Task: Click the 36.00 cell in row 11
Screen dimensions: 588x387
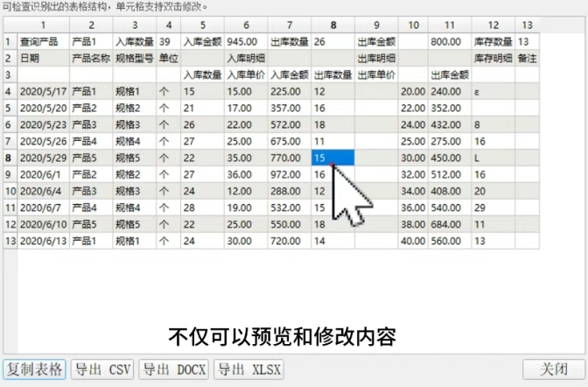Action: 413,208
